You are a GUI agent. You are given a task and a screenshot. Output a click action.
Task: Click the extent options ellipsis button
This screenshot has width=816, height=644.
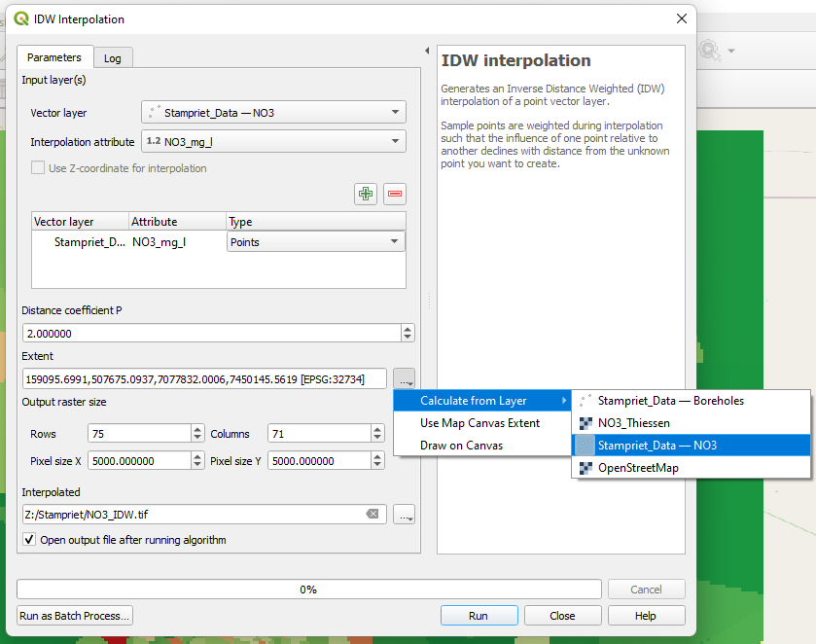405,378
